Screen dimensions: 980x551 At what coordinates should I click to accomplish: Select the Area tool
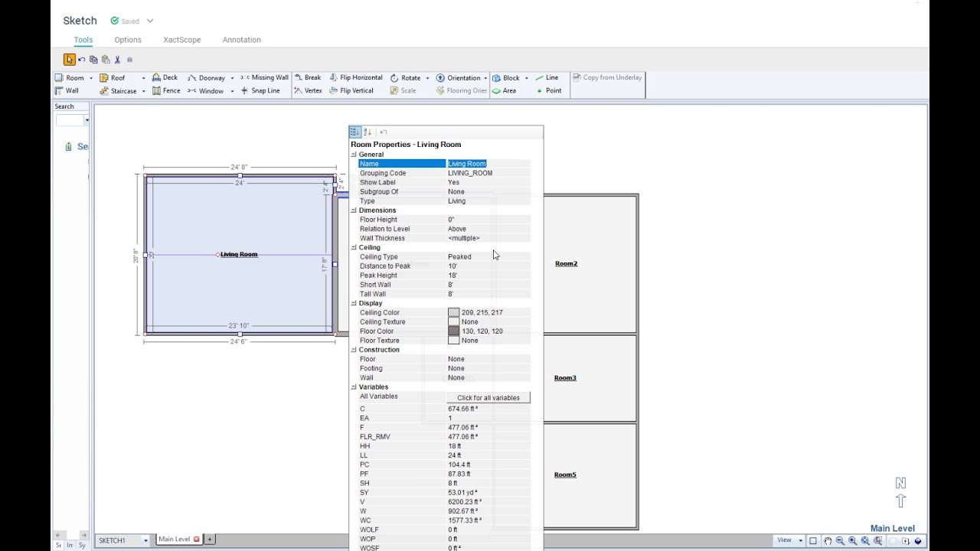pyautogui.click(x=504, y=90)
